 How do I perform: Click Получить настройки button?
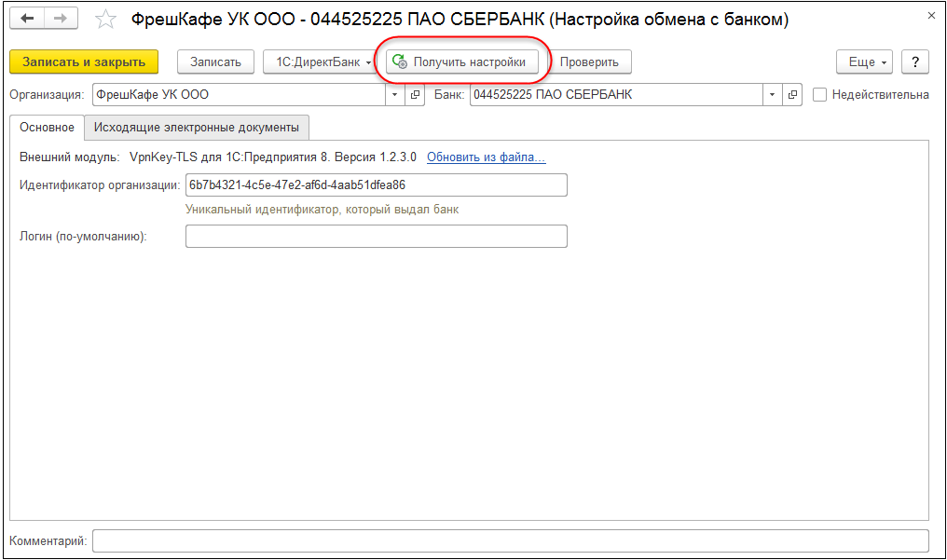(462, 61)
